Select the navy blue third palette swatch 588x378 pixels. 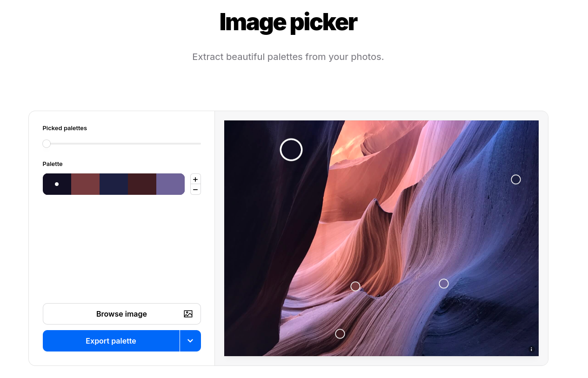(x=114, y=184)
